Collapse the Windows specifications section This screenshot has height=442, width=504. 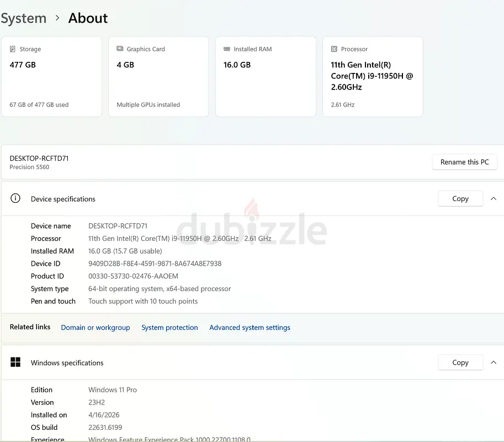pyautogui.click(x=494, y=362)
